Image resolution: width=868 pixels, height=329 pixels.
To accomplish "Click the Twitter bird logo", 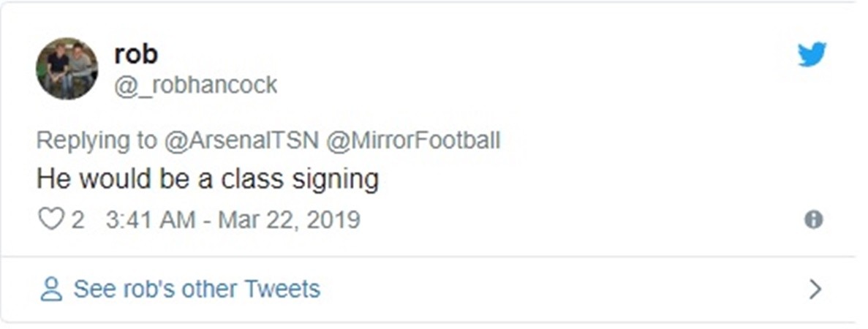I will coord(812,55).
